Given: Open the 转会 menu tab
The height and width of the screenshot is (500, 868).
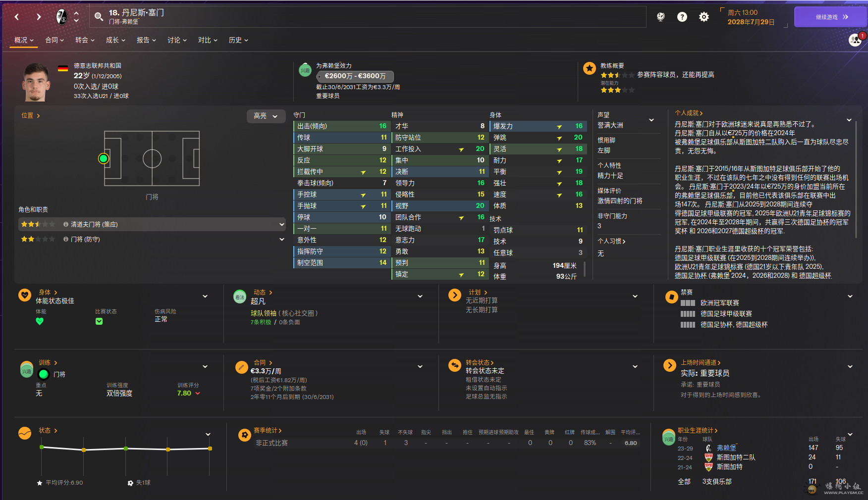Looking at the screenshot, I should [85, 40].
